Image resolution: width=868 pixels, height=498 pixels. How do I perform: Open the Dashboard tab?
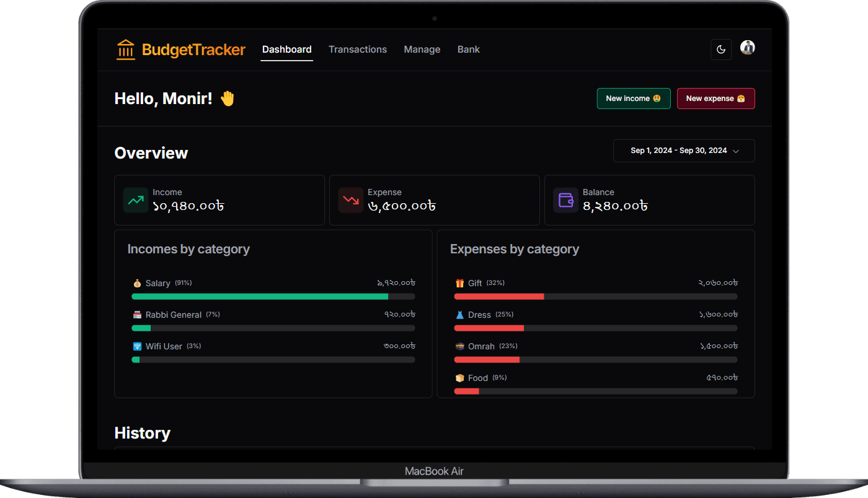287,50
